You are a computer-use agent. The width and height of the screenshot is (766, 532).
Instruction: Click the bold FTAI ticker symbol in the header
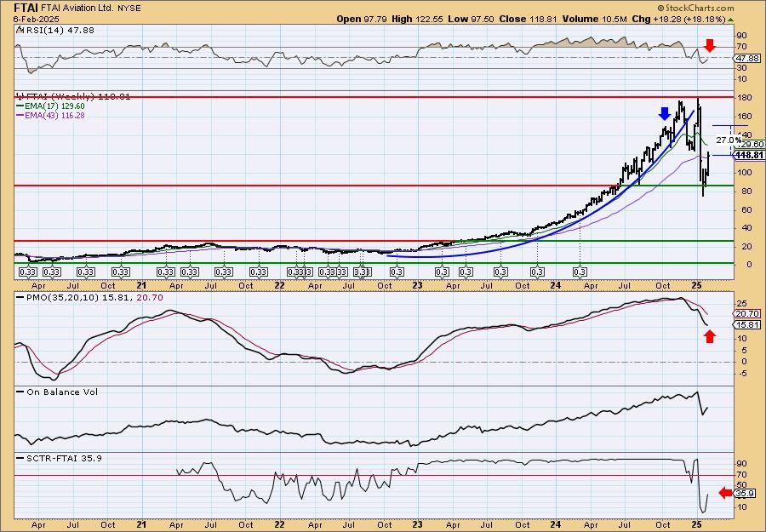click(26, 8)
